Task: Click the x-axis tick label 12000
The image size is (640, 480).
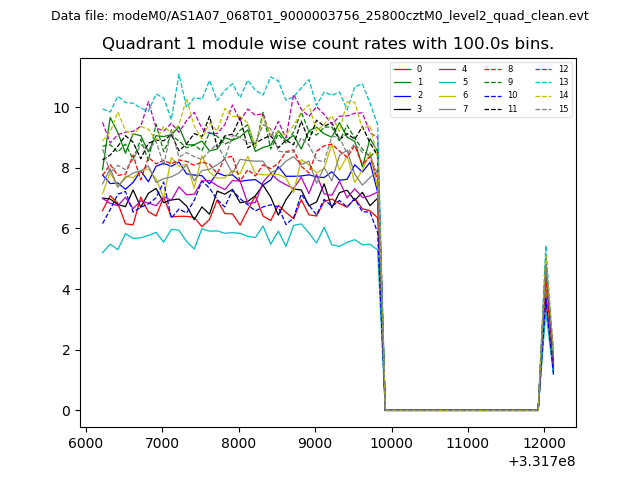Action: coord(544,443)
